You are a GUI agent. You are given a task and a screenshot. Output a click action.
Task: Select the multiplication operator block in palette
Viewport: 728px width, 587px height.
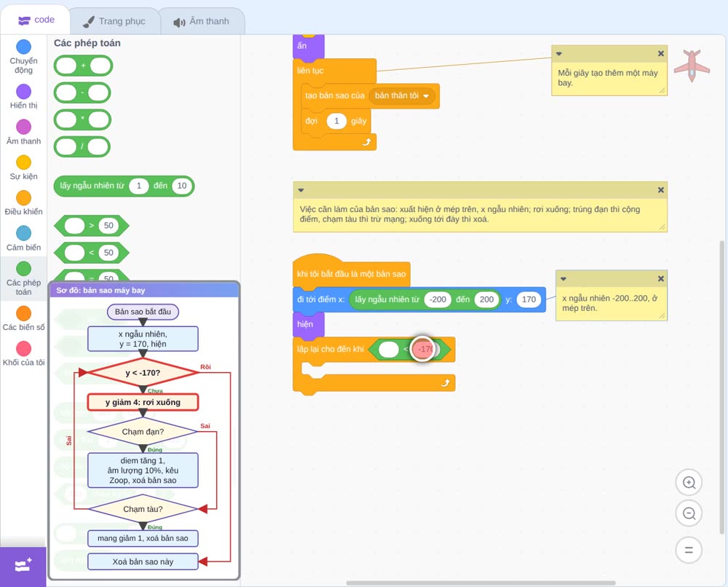coord(82,120)
